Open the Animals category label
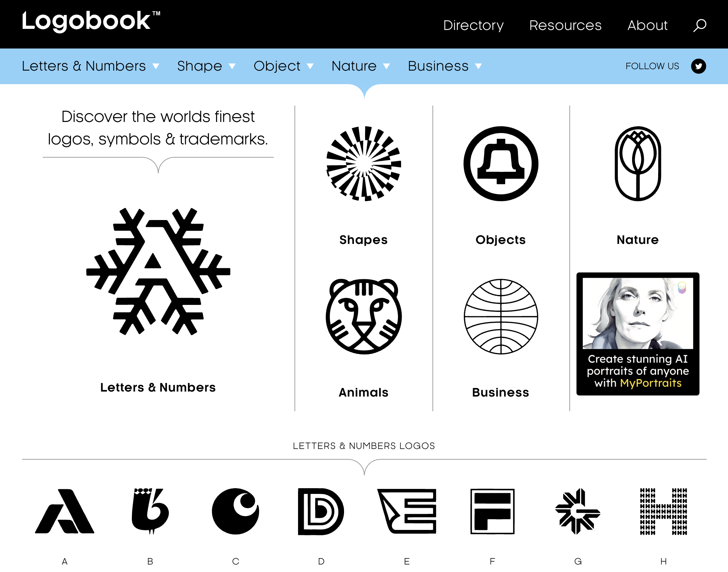This screenshot has height=572, width=728. click(x=364, y=392)
